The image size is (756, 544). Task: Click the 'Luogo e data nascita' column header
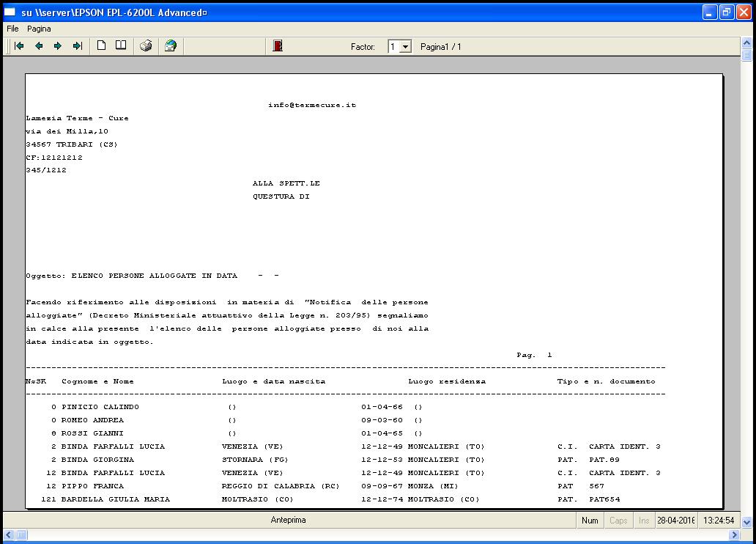(x=274, y=381)
